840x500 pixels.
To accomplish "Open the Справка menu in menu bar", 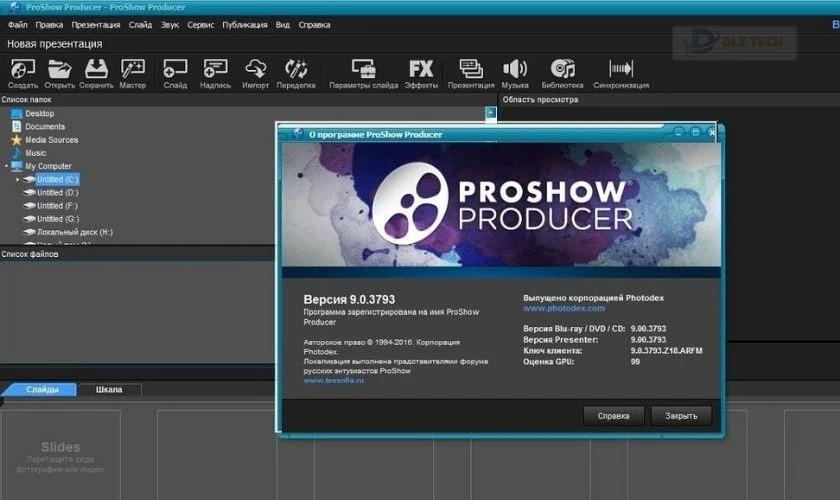I will click(x=314, y=25).
